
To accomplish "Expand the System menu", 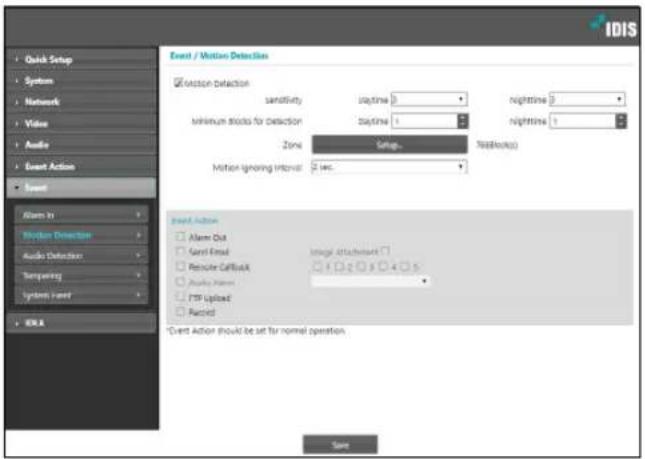I will pos(81,81).
